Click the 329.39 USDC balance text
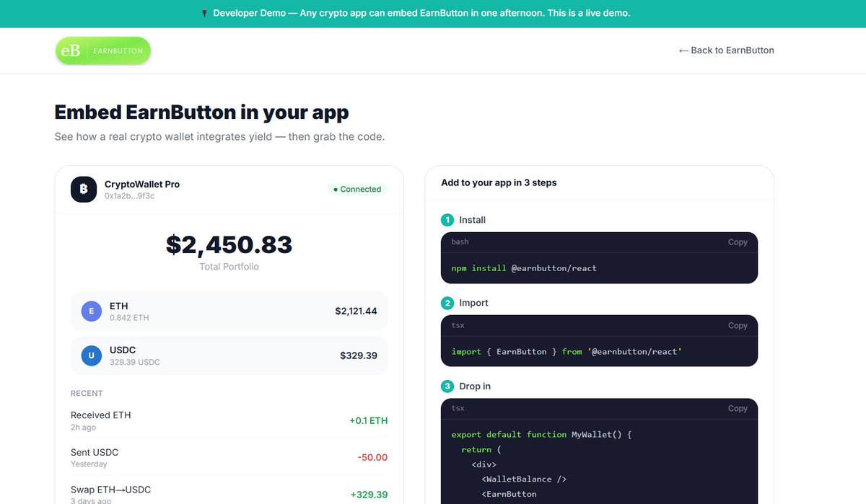Image resolution: width=866 pixels, height=504 pixels. click(134, 363)
